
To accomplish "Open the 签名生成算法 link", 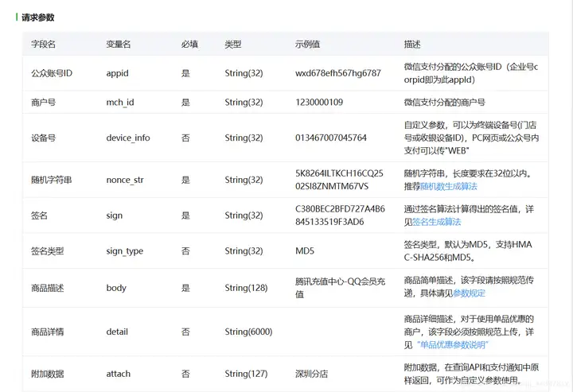I will [436, 222].
